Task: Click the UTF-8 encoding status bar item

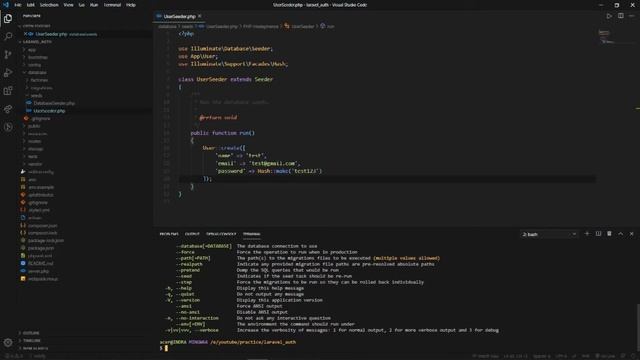Action: click(x=561, y=356)
